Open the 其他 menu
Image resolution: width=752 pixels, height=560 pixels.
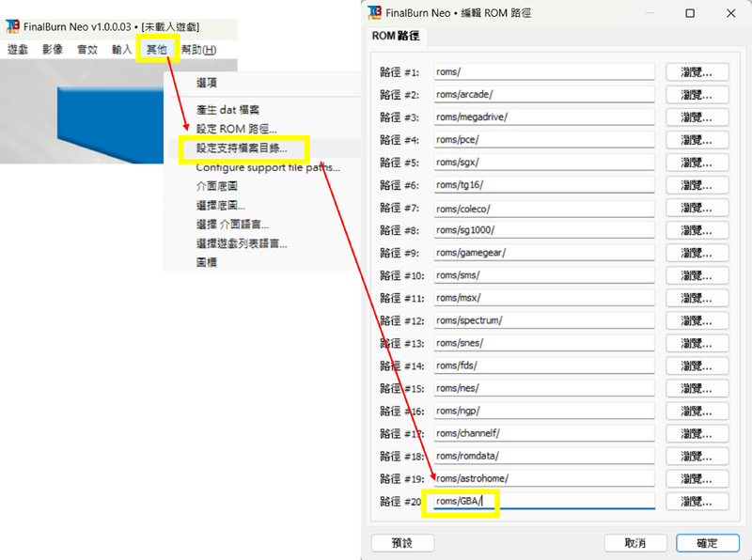point(157,50)
